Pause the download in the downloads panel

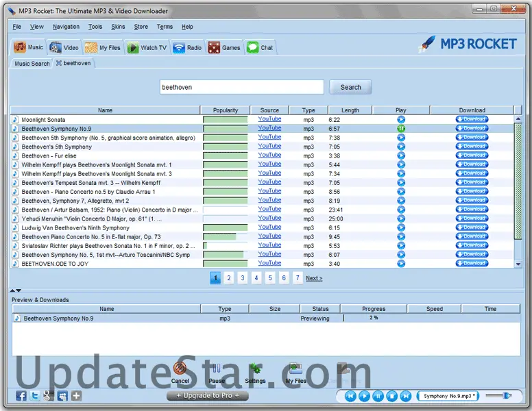pos(217,373)
